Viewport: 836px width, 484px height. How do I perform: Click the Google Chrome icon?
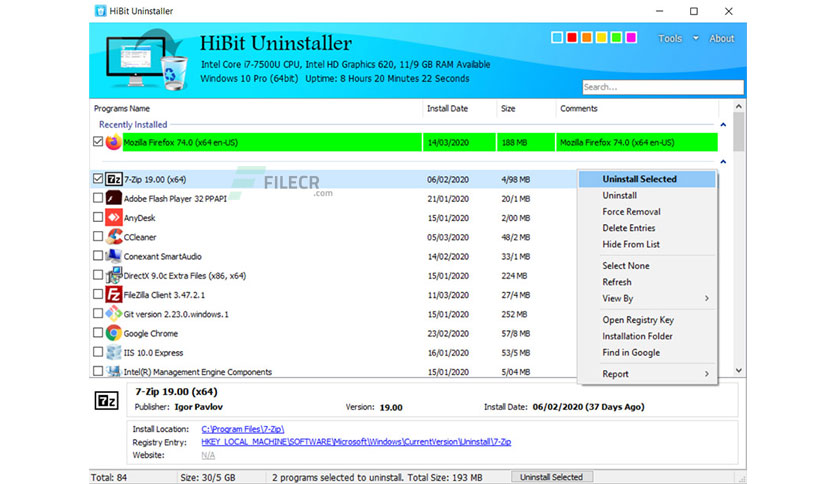click(x=113, y=333)
